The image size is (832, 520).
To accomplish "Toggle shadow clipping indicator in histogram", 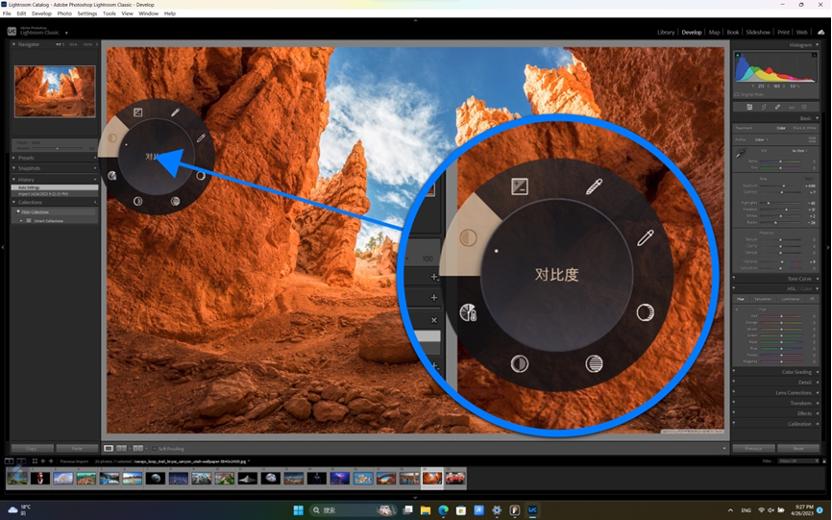I will click(737, 55).
